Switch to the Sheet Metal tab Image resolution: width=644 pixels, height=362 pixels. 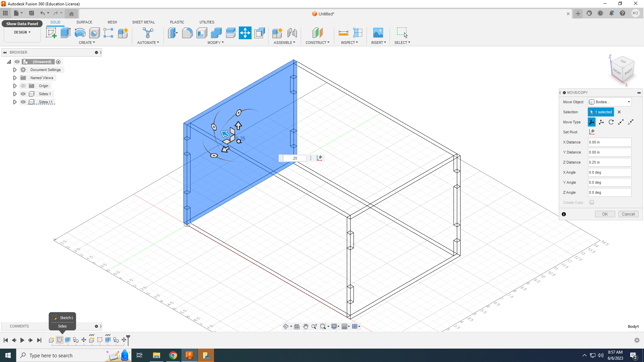click(x=143, y=22)
